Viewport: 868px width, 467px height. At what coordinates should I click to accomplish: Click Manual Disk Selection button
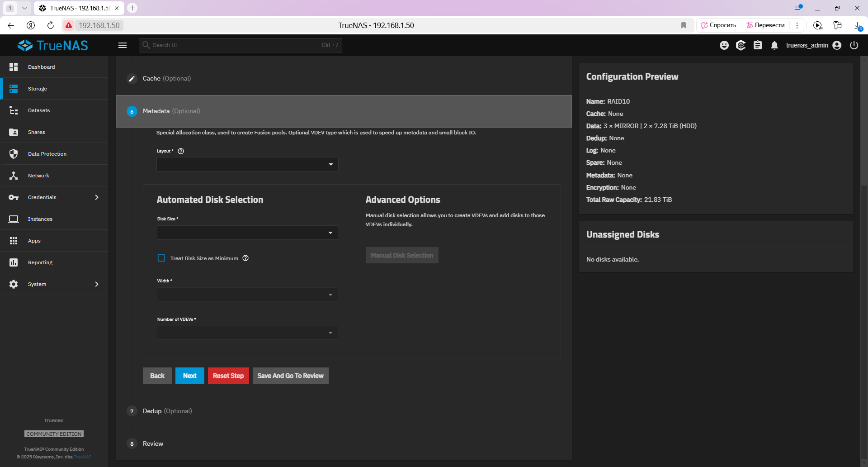(402, 255)
